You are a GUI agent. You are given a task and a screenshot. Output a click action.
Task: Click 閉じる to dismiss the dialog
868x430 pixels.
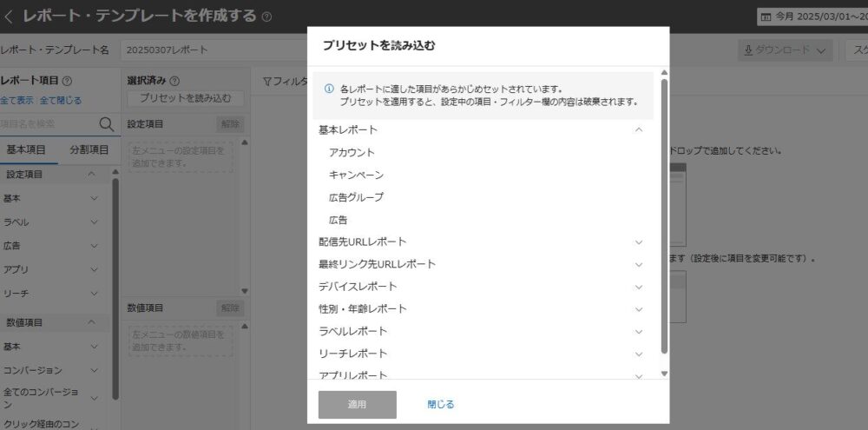441,405
